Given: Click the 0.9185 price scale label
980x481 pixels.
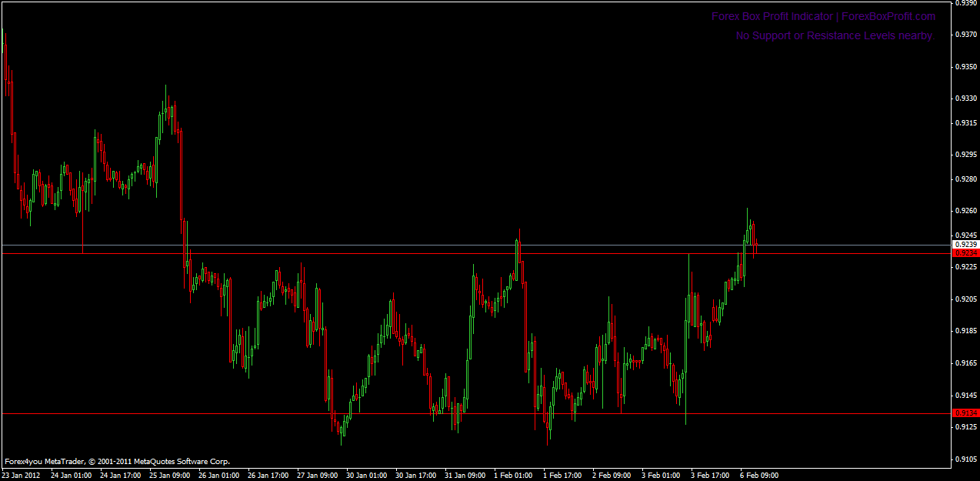Looking at the screenshot, I should click(966, 330).
